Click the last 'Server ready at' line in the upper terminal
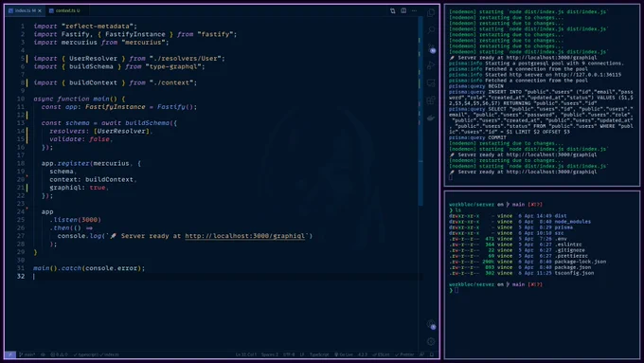This screenshot has height=363, width=644. 524,172
